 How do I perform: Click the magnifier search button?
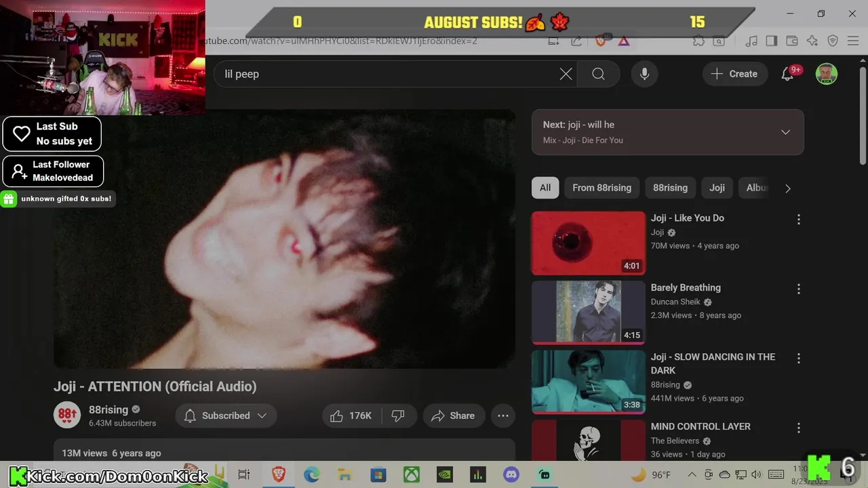598,74
